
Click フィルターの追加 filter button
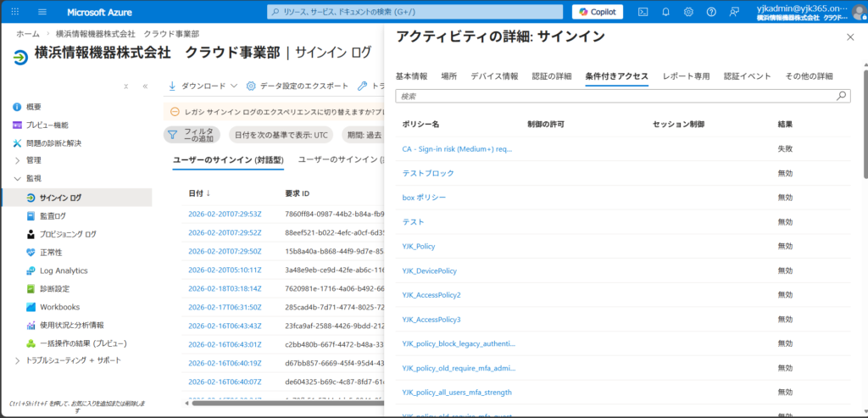(192, 135)
